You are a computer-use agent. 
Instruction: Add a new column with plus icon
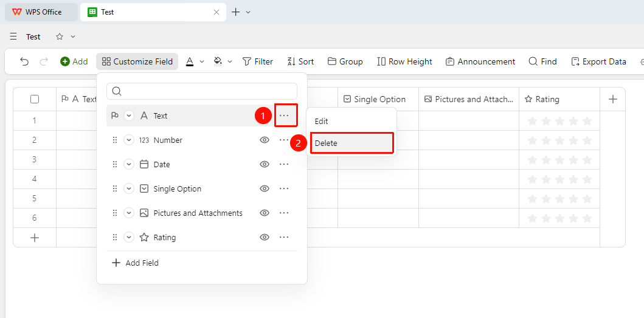pyautogui.click(x=613, y=99)
